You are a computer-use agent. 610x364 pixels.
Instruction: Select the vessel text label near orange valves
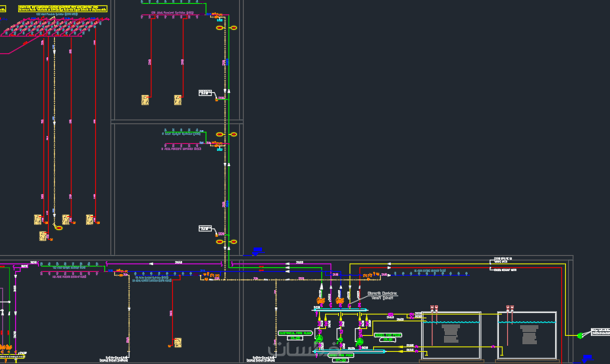click(x=382, y=295)
